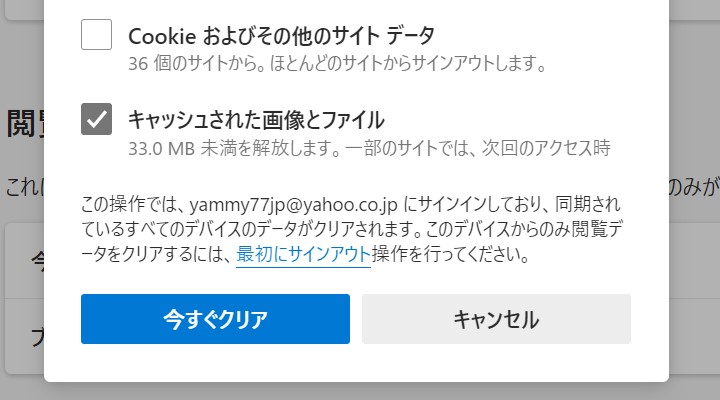The height and width of the screenshot is (400, 720).
Task: Click the dimmed のみが text right of dialog
Action: 693,187
